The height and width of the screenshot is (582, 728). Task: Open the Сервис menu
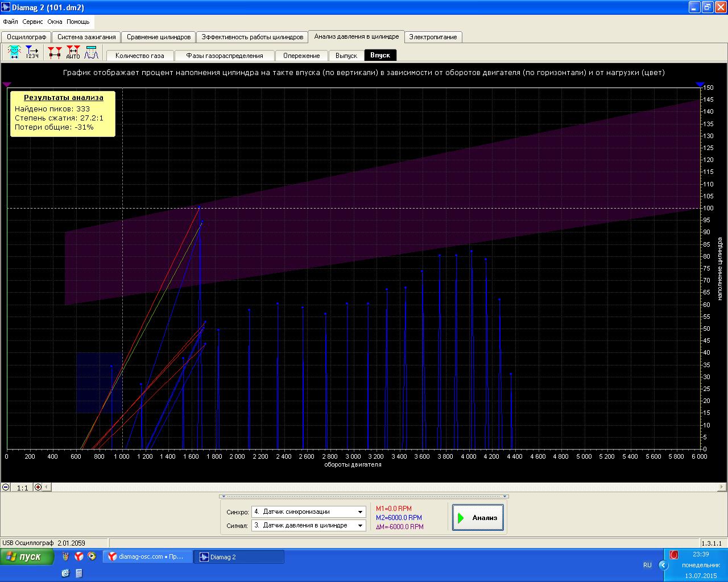coord(32,22)
